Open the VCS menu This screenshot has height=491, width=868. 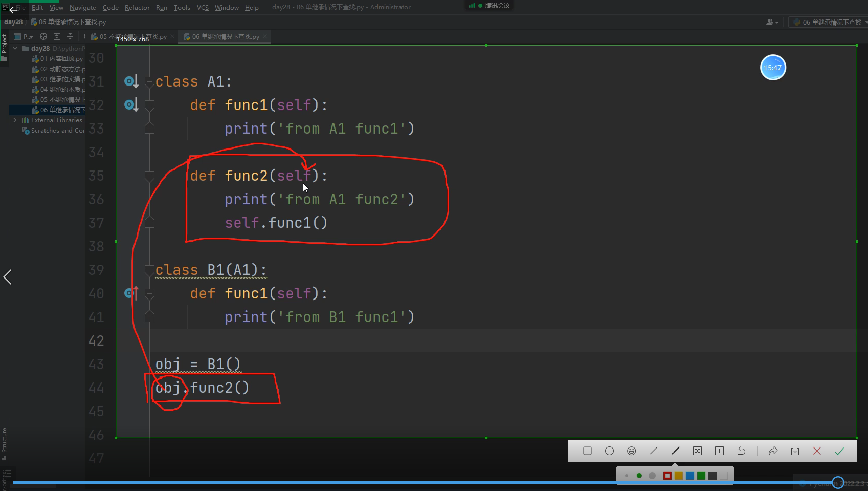(203, 7)
